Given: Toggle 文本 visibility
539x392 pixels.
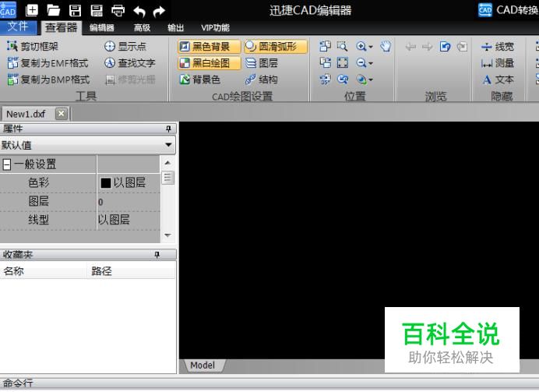Looking at the screenshot, I should click(x=498, y=79).
